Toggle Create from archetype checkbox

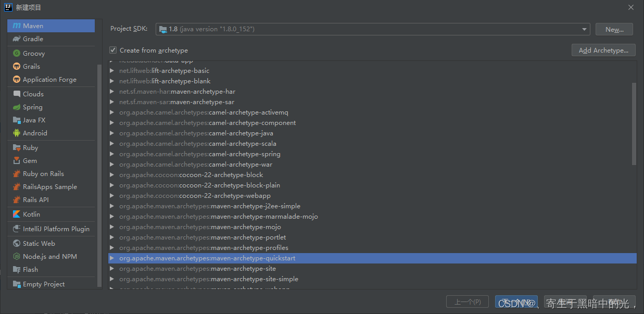click(113, 50)
